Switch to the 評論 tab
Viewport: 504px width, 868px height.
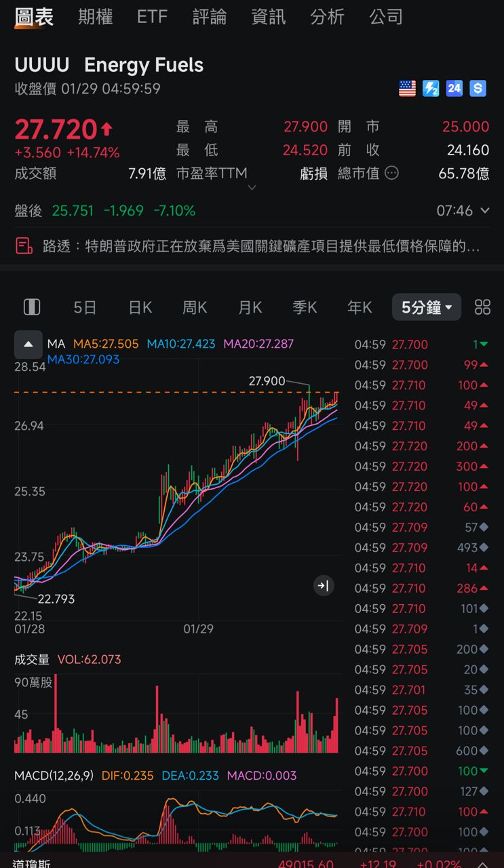(209, 17)
